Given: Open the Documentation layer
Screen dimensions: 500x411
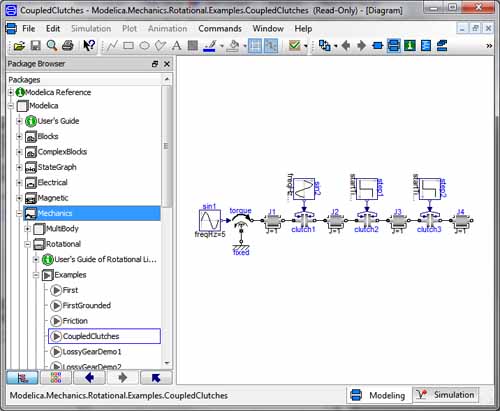Looking at the screenshot, I should pyautogui.click(x=410, y=45).
